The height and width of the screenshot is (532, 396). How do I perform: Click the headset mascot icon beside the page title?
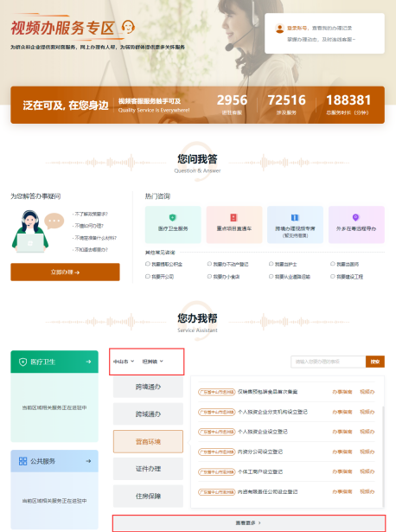[128, 27]
